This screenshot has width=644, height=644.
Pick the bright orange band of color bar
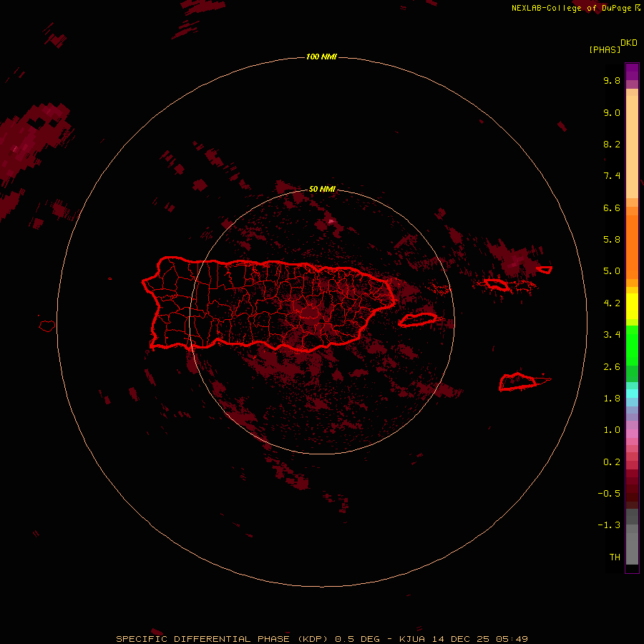point(632,246)
